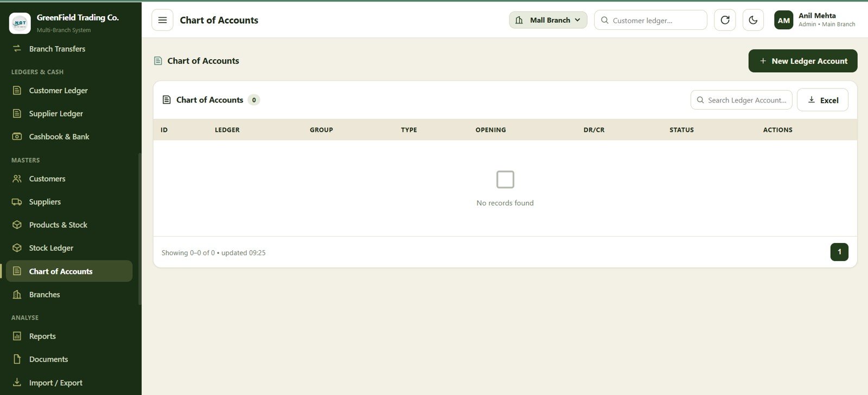Click the Products & Stock box icon
This screenshot has width=868, height=395.
click(x=17, y=225)
